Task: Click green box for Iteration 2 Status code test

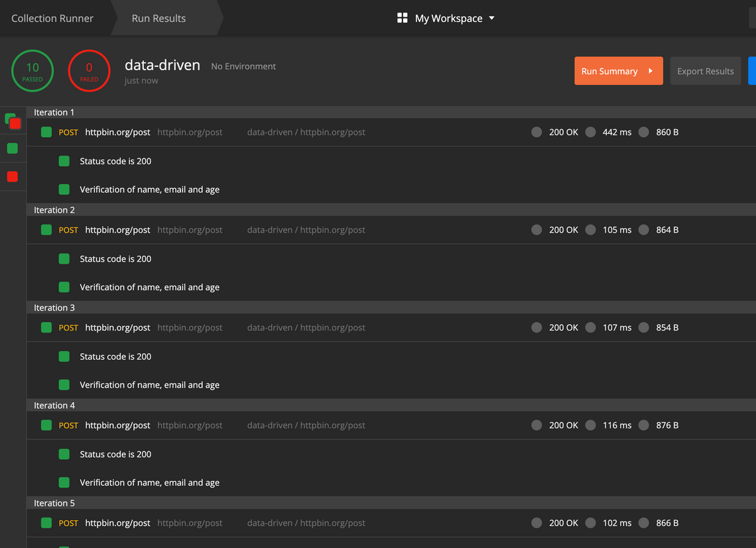Action: click(x=64, y=259)
